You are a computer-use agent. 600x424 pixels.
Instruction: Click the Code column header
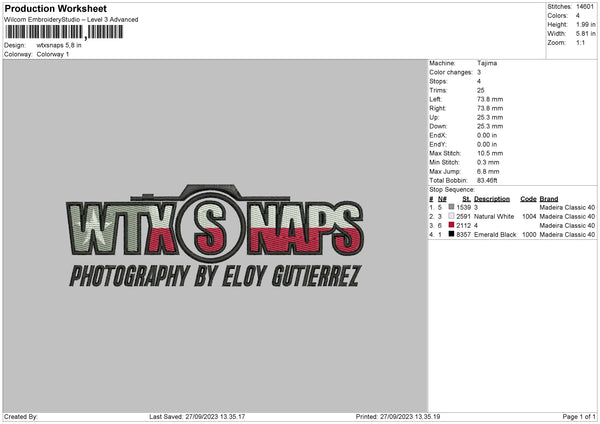(528, 199)
